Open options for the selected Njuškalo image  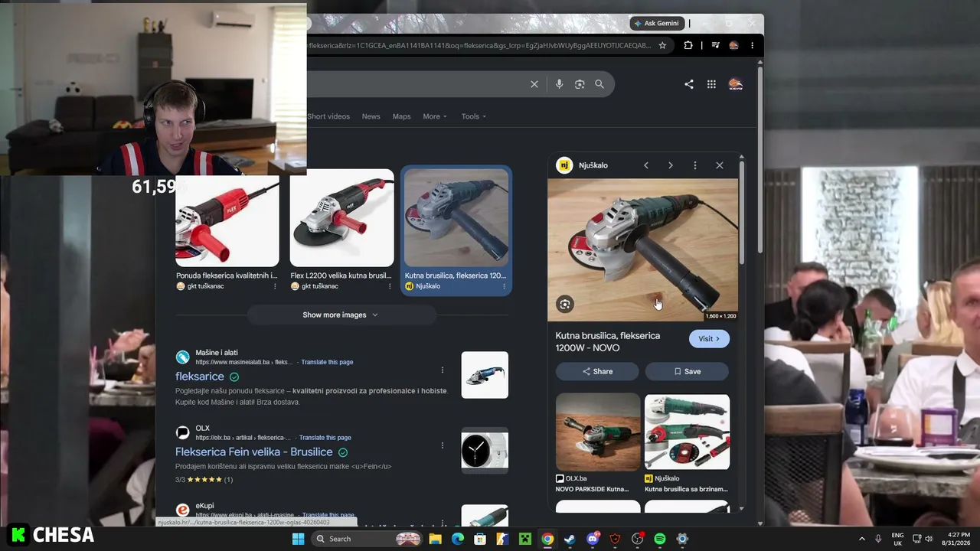tap(504, 286)
